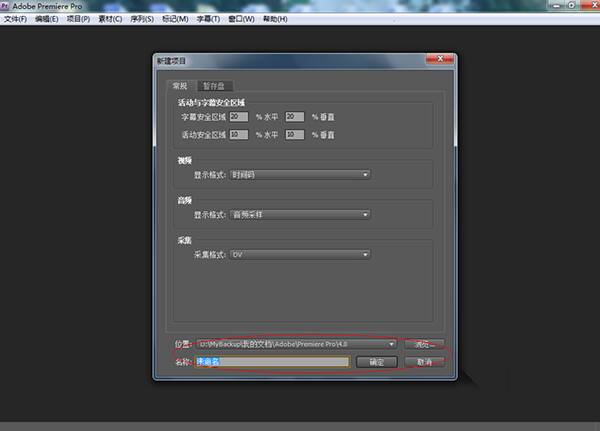Click the 浏览 browse button
The width and height of the screenshot is (600, 431).
coord(424,344)
